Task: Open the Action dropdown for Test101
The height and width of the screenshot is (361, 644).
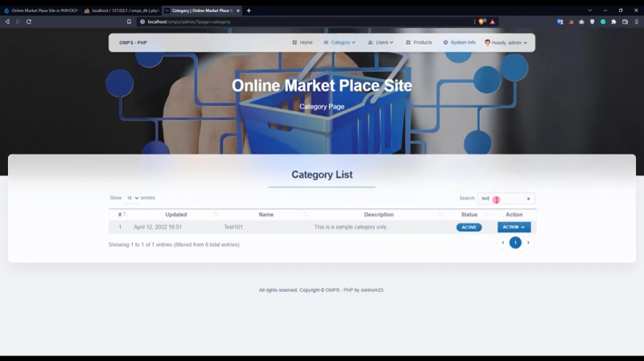Action: [x=514, y=228]
